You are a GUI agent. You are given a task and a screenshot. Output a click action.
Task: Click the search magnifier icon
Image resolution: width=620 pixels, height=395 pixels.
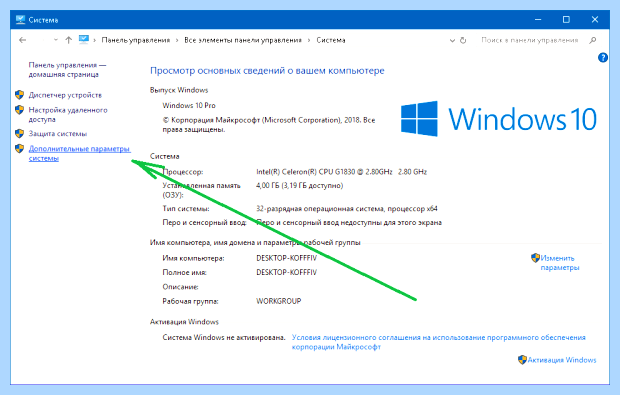tap(592, 40)
